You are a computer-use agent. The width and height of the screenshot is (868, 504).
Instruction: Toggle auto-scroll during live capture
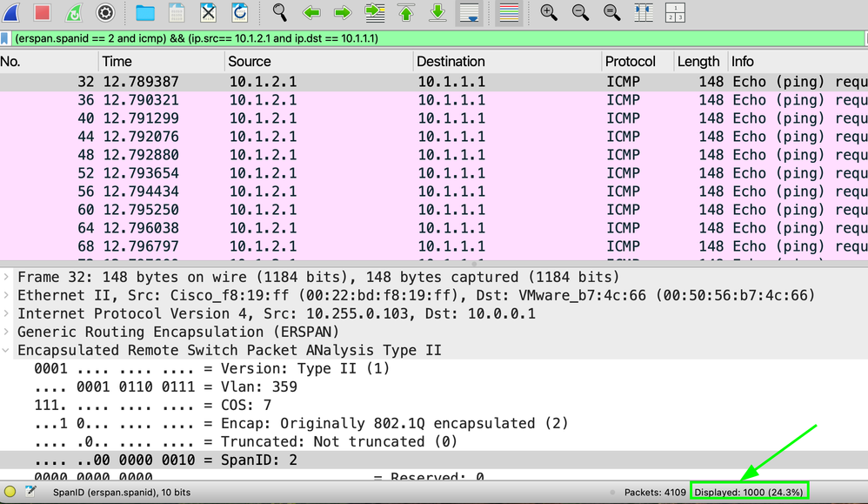point(470,13)
